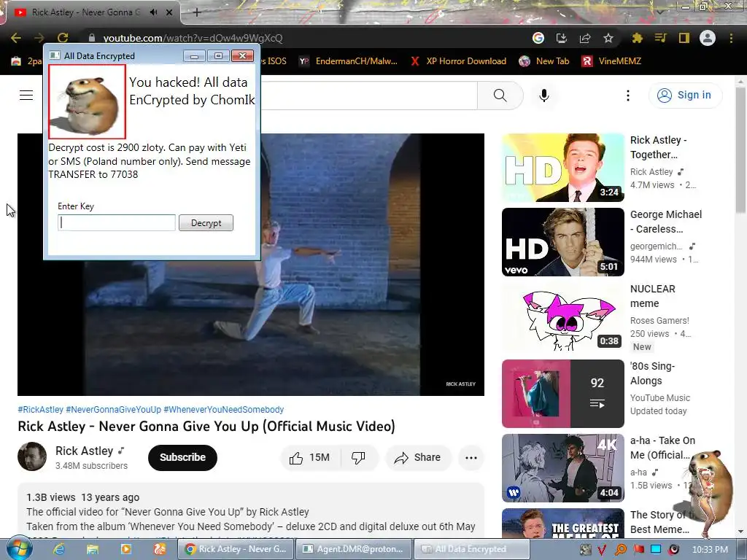Open the New Tab bookmark
The height and width of the screenshot is (560, 747).
(544, 61)
